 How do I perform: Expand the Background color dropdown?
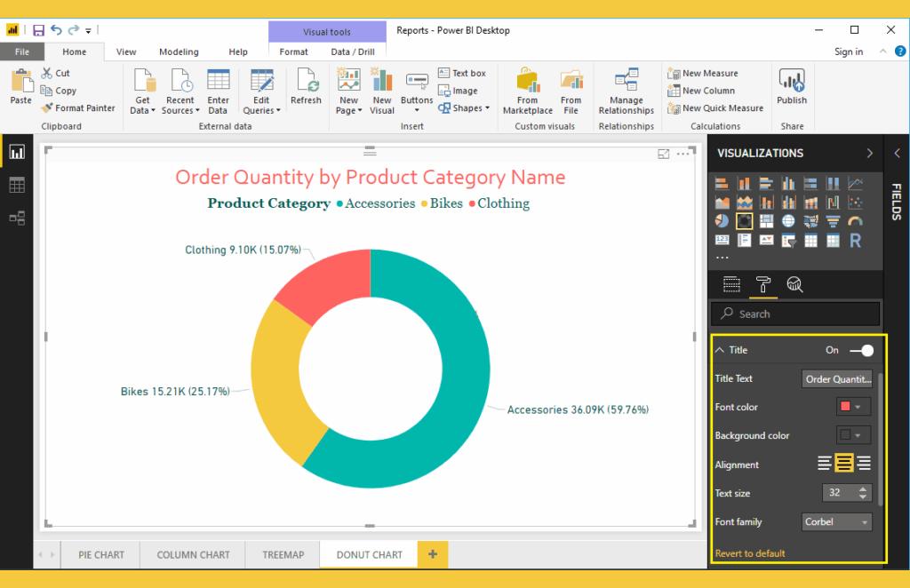[x=854, y=435]
